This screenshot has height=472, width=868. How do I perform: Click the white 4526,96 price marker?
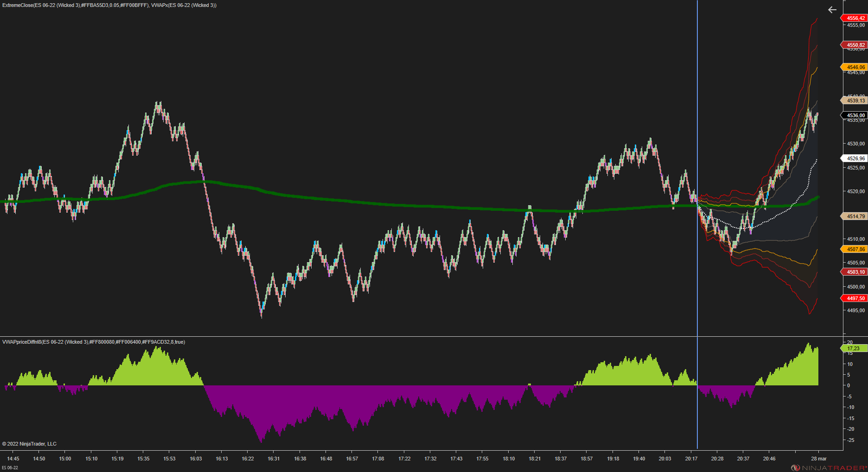855,158
